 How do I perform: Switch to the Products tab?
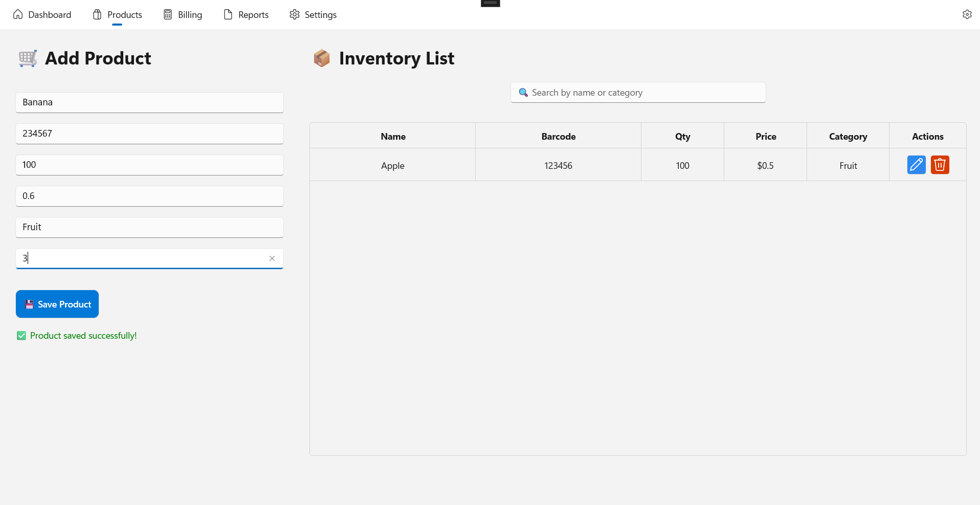click(x=117, y=15)
